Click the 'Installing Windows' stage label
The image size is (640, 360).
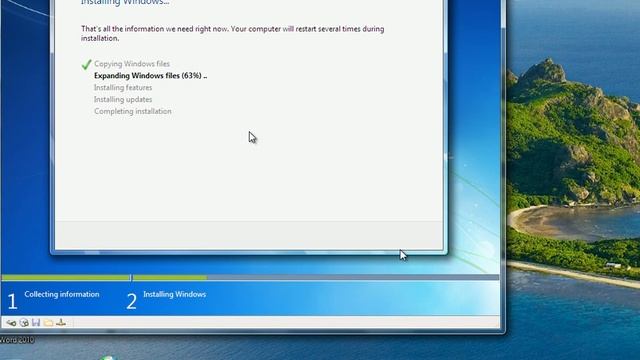click(174, 294)
